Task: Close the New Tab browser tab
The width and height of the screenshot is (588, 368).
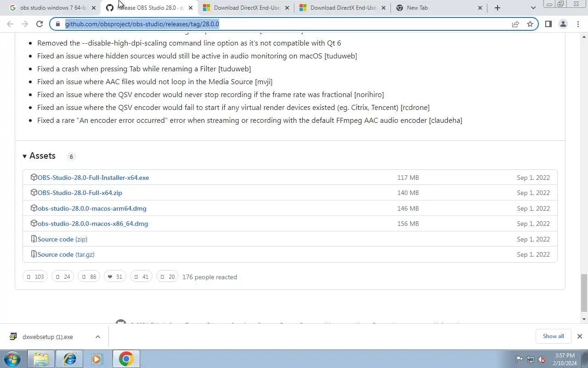Action: point(480,8)
